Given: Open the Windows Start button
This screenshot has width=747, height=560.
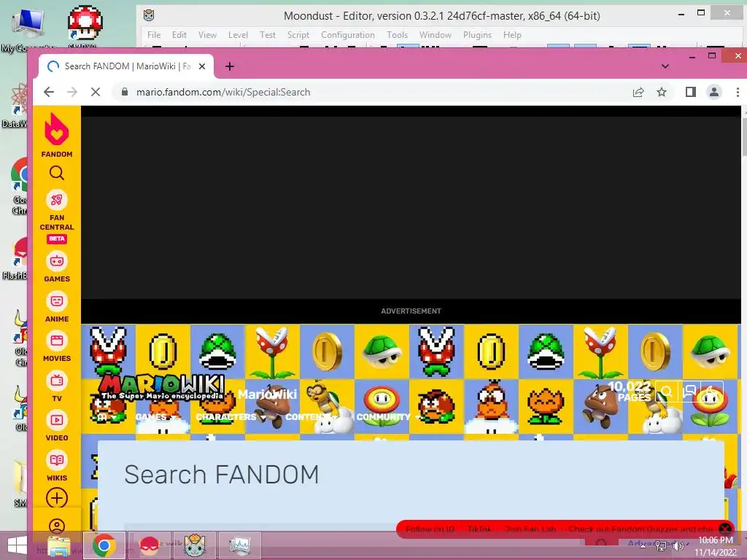Looking at the screenshot, I should 18,545.
